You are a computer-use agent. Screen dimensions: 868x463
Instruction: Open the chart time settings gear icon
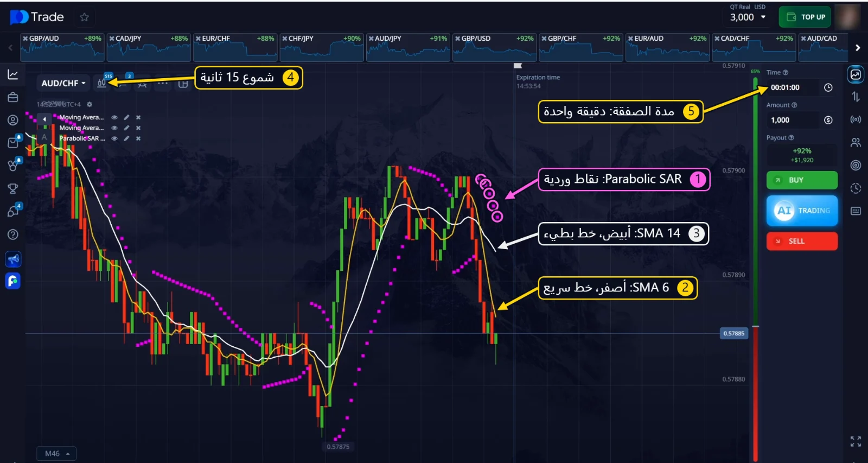tap(90, 104)
